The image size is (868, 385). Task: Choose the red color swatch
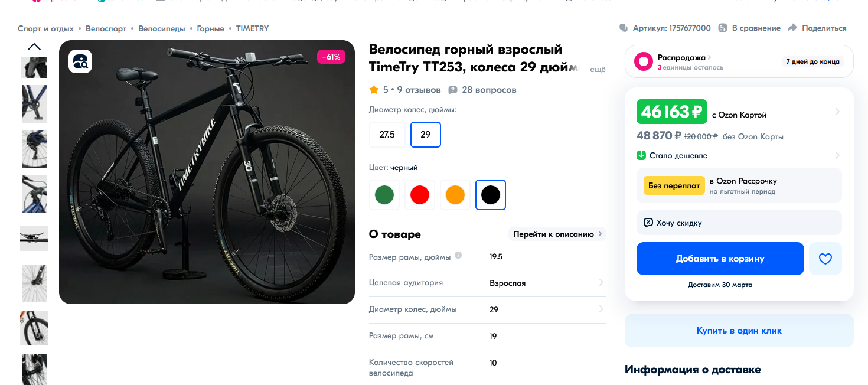420,195
